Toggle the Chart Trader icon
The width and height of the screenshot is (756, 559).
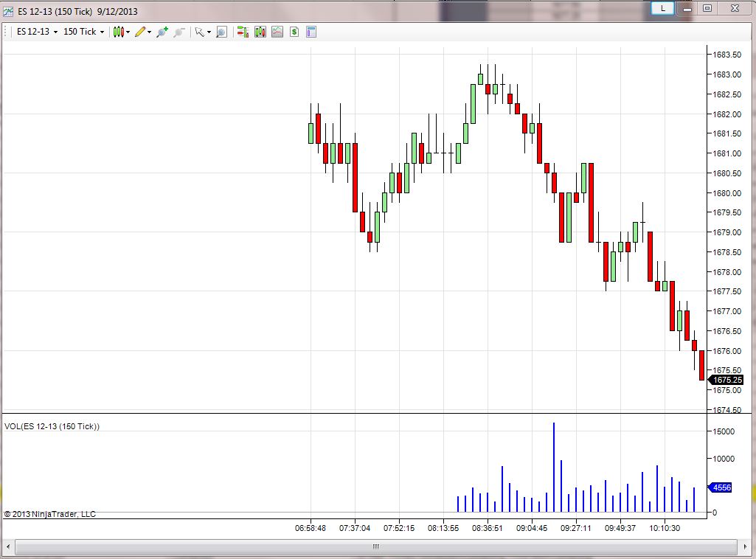point(243,32)
